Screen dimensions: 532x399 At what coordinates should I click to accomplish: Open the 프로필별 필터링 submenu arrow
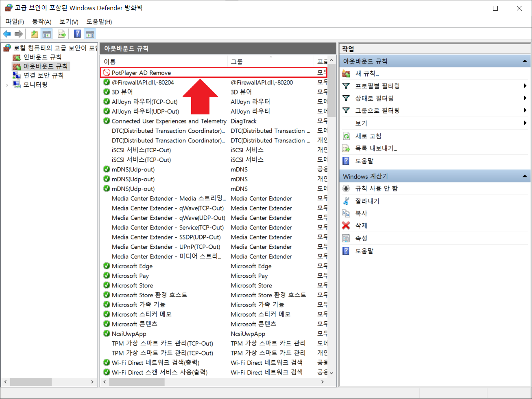(x=525, y=86)
